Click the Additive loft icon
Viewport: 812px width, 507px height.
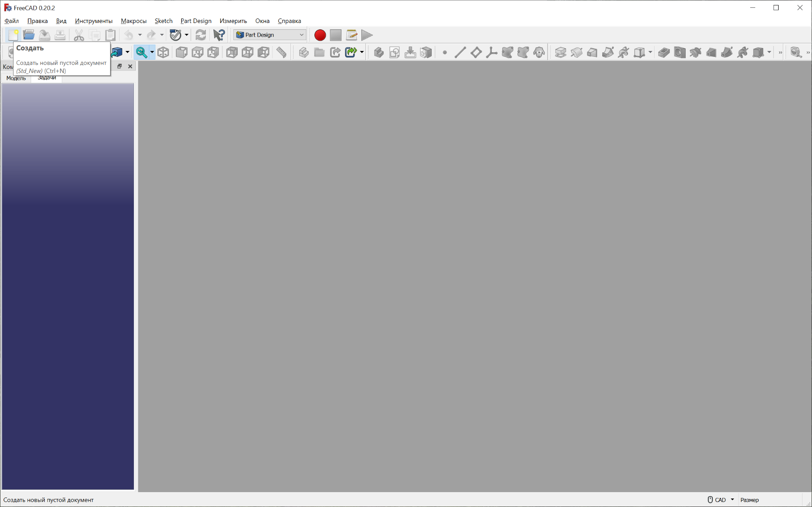point(592,52)
